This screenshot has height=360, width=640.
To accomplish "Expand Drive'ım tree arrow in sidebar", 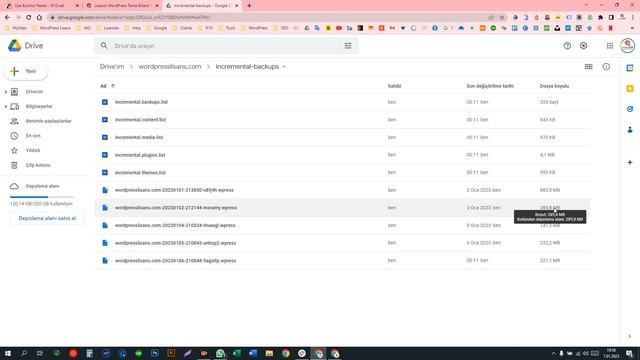I will [x=6, y=92].
